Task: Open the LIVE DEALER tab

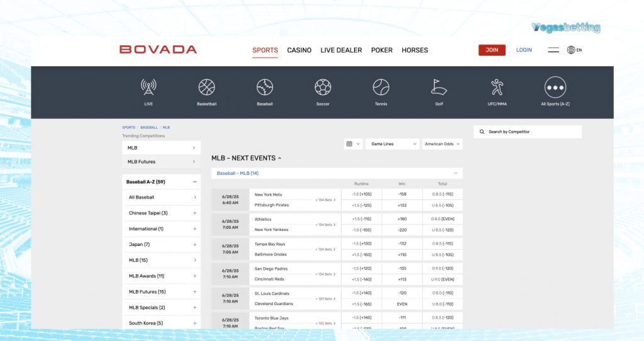Action: click(x=341, y=50)
